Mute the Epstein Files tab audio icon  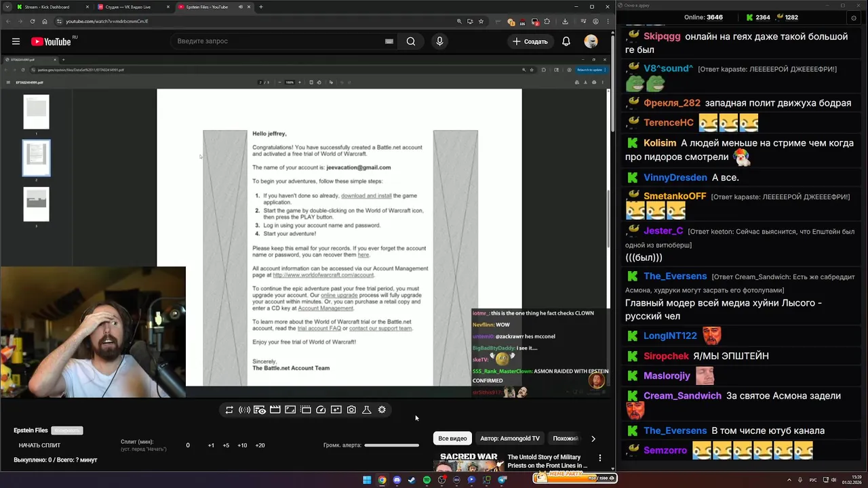(240, 7)
